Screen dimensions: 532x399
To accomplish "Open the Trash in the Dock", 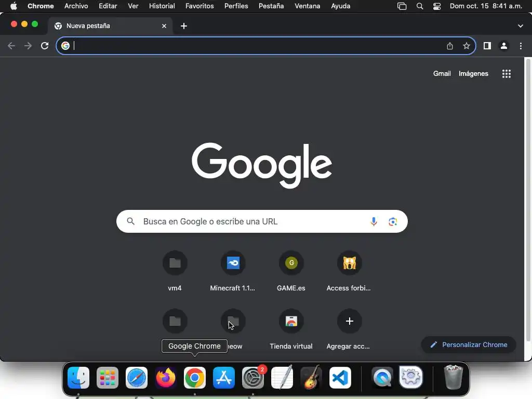I will [x=453, y=378].
